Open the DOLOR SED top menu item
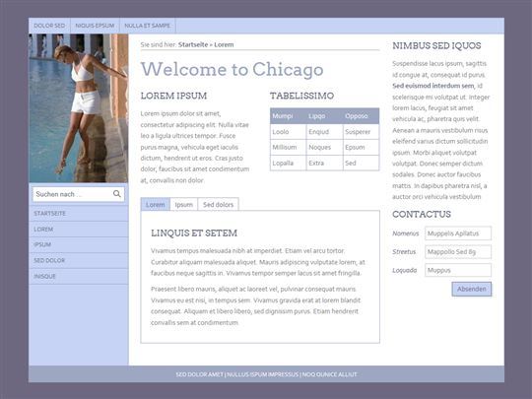The width and height of the screenshot is (532, 399). pos(49,26)
